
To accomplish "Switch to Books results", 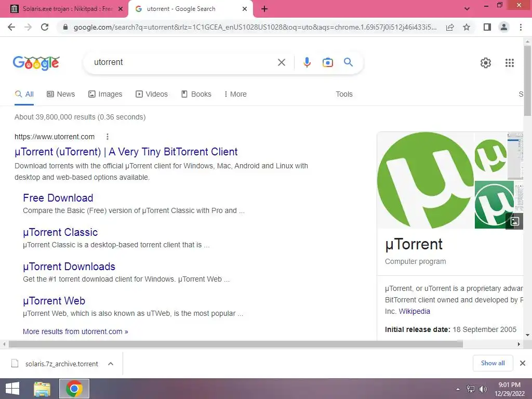I will (x=196, y=95).
